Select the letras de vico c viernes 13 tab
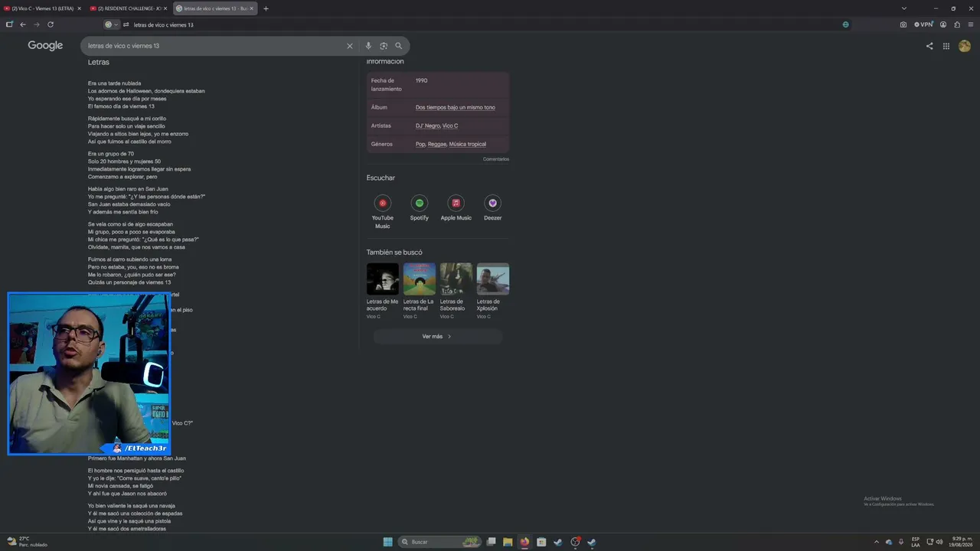Screen dimensions: 980x551 214,8
